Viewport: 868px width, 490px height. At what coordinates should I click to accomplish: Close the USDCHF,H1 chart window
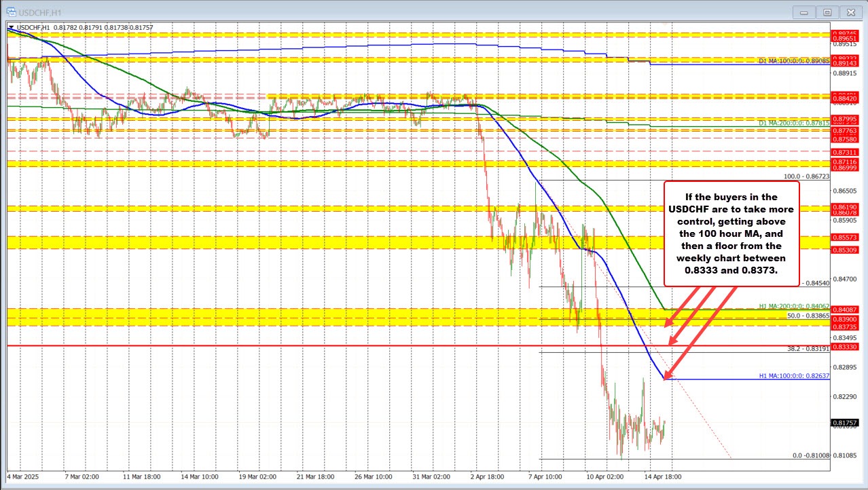coord(849,12)
